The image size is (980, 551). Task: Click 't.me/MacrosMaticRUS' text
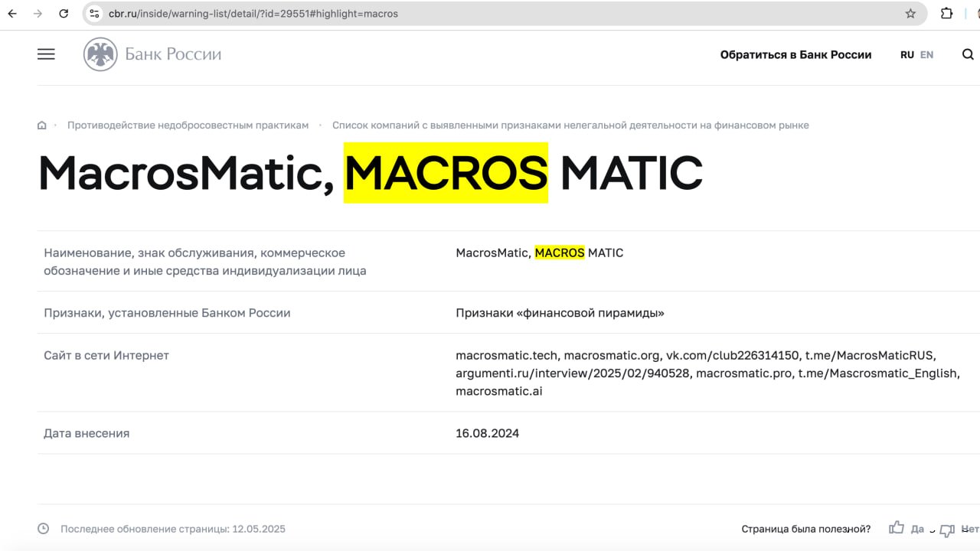click(x=871, y=355)
